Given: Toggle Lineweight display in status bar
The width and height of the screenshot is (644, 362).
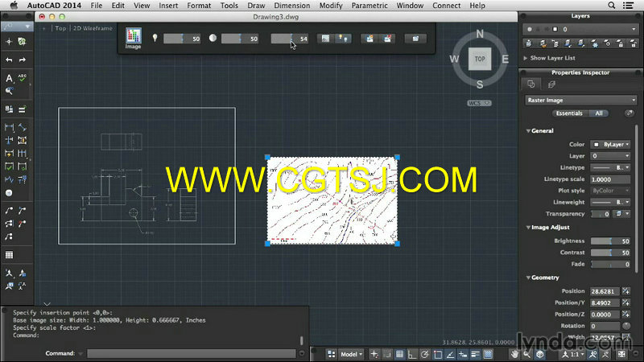Looking at the screenshot, I should point(476,354).
